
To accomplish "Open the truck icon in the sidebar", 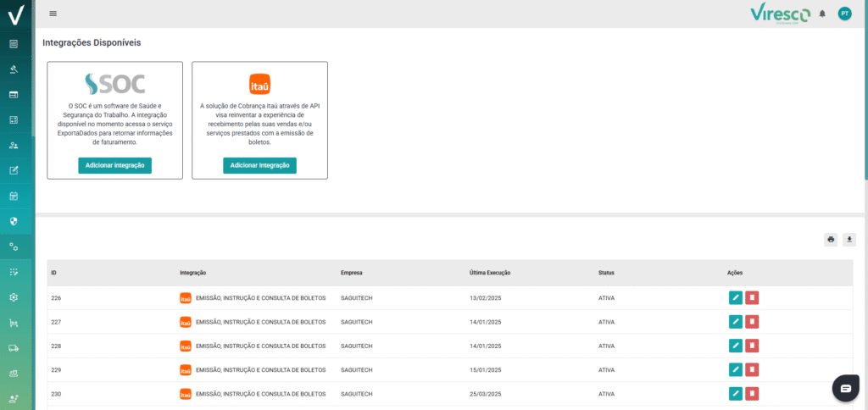I will 14,347.
